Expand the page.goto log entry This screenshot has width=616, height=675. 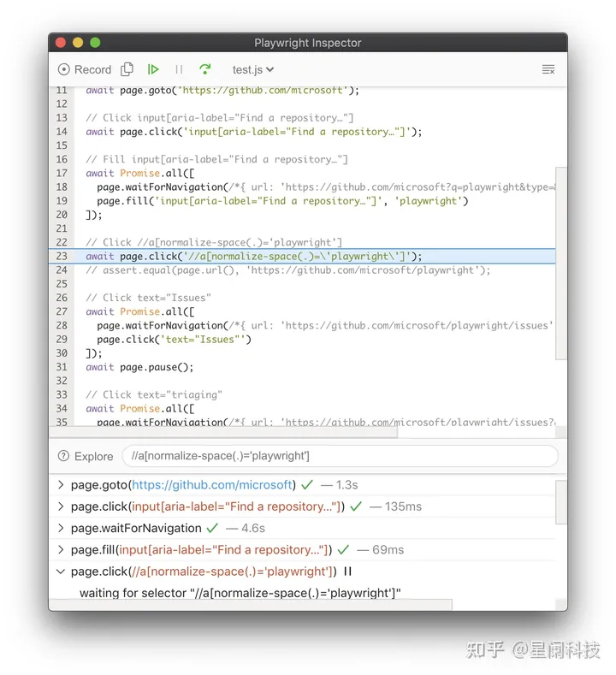click(x=61, y=485)
